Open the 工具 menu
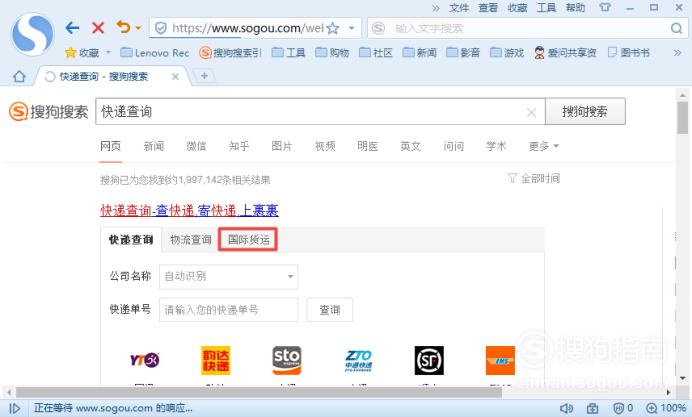 coord(546,8)
